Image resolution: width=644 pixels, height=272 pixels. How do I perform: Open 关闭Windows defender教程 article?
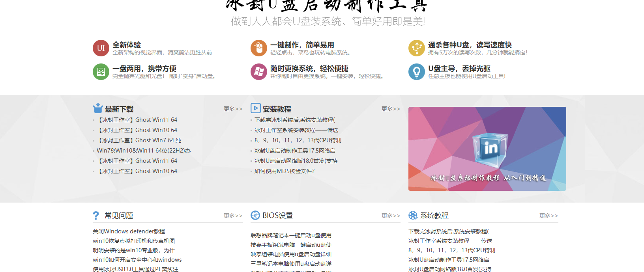pos(129,231)
